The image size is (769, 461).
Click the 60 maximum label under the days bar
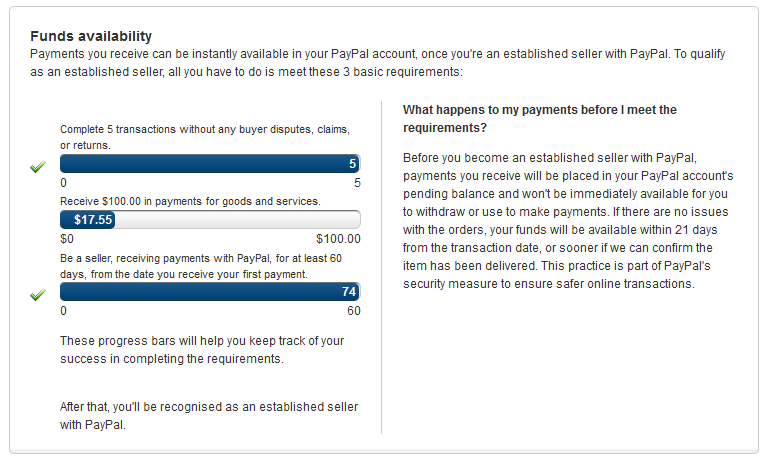(x=353, y=311)
